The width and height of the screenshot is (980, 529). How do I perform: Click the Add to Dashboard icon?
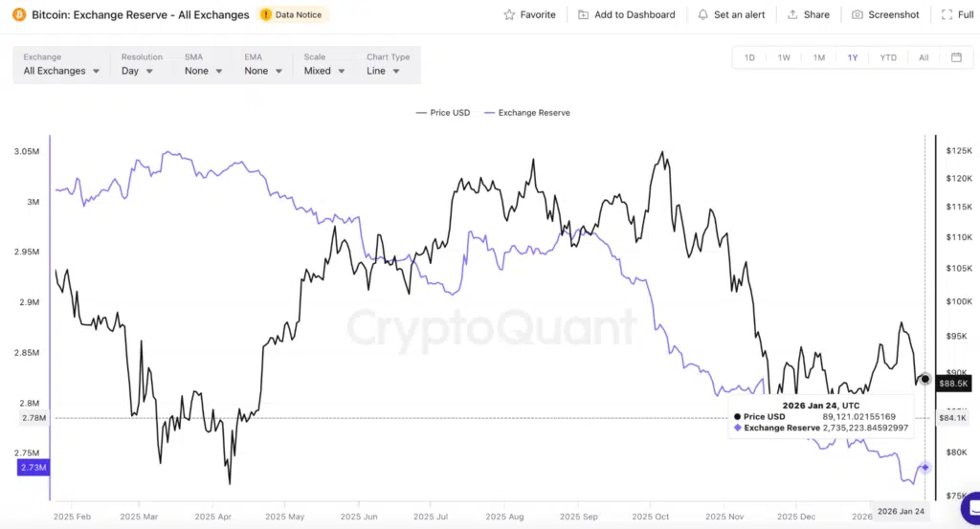click(x=583, y=14)
